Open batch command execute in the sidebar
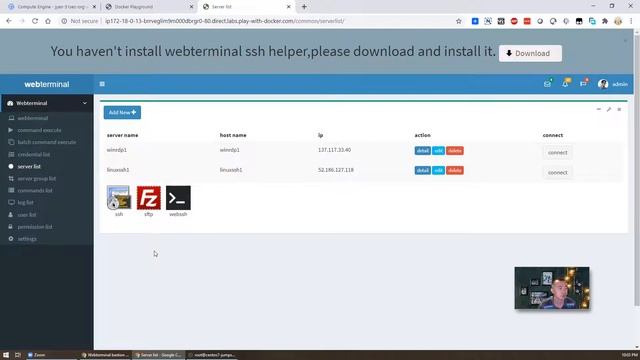The height and width of the screenshot is (360, 640). click(47, 142)
